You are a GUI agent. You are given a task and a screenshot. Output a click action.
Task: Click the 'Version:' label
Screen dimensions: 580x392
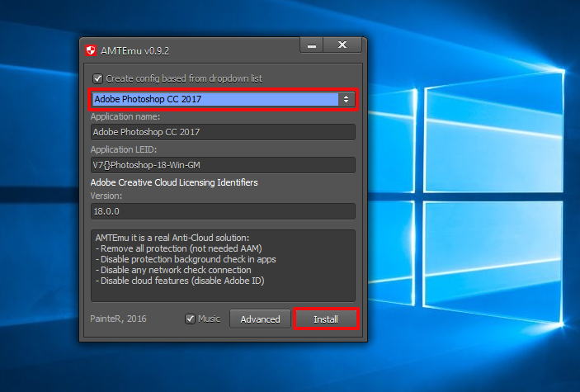(x=106, y=196)
